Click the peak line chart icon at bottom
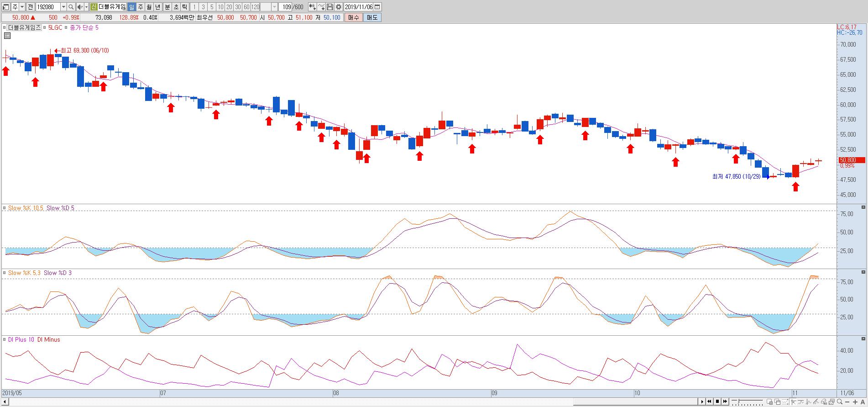Image resolution: width=868 pixels, height=407 pixels. coord(809,402)
